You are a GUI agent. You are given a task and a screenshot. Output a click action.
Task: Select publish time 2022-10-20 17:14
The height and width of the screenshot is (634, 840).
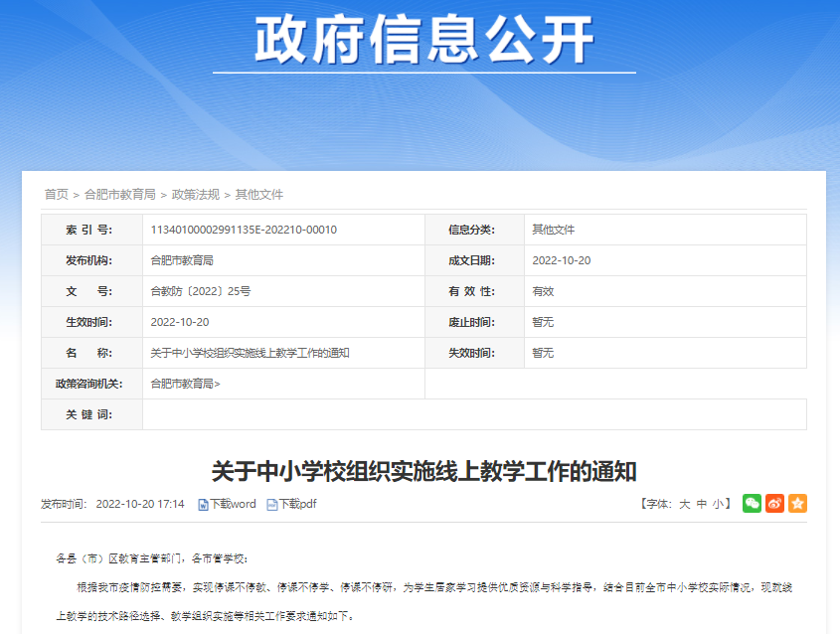click(140, 504)
